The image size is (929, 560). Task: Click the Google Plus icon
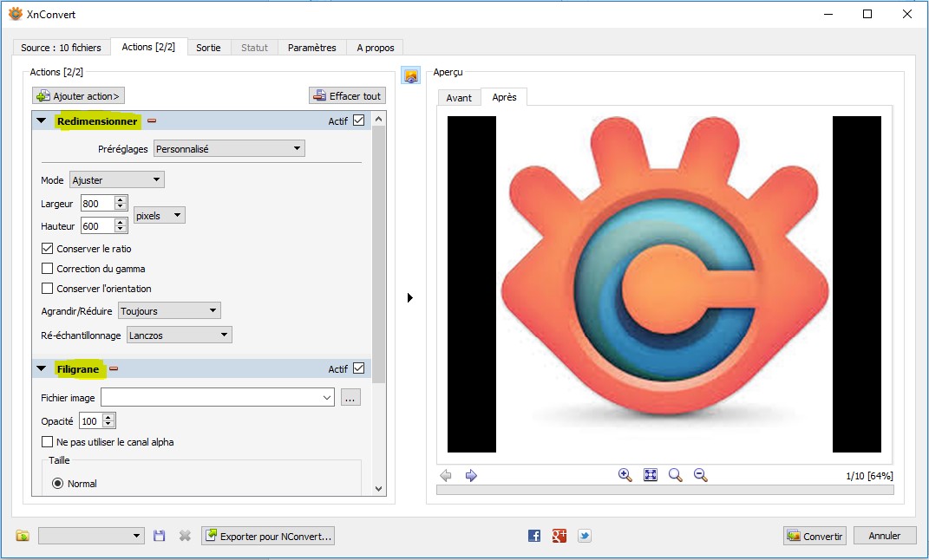coord(559,536)
